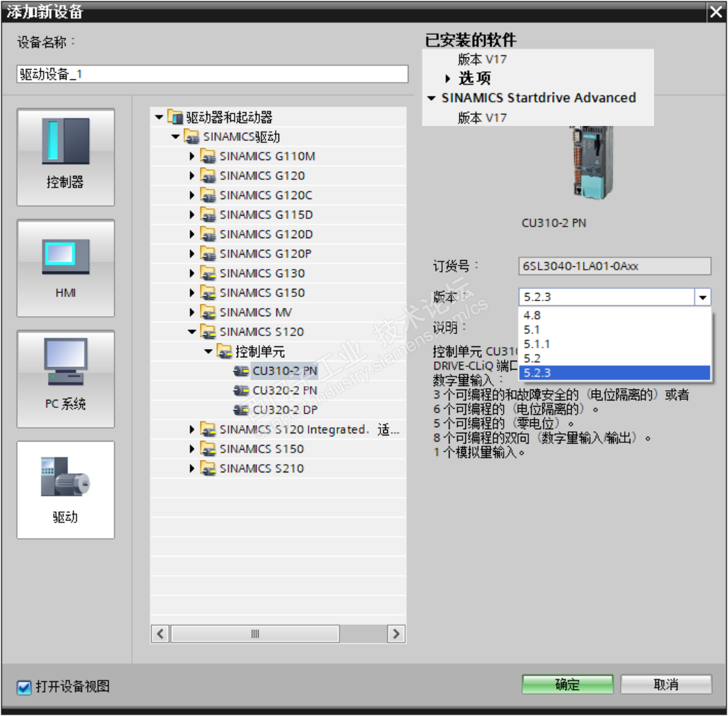Click the SINAMICS G120C folder icon
This screenshot has height=716, width=728.
point(208,195)
